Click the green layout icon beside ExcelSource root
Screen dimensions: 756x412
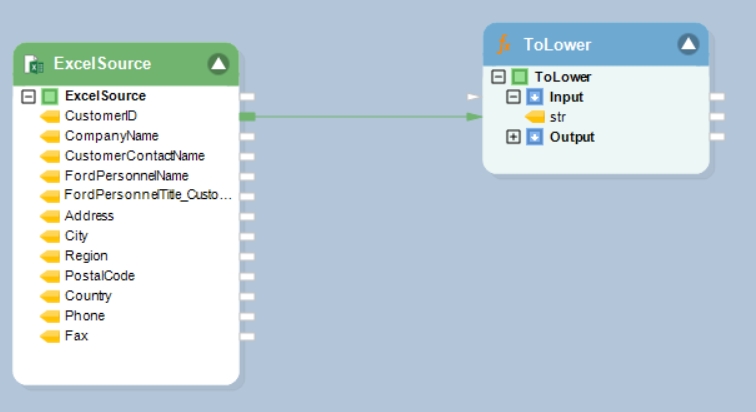coord(50,96)
